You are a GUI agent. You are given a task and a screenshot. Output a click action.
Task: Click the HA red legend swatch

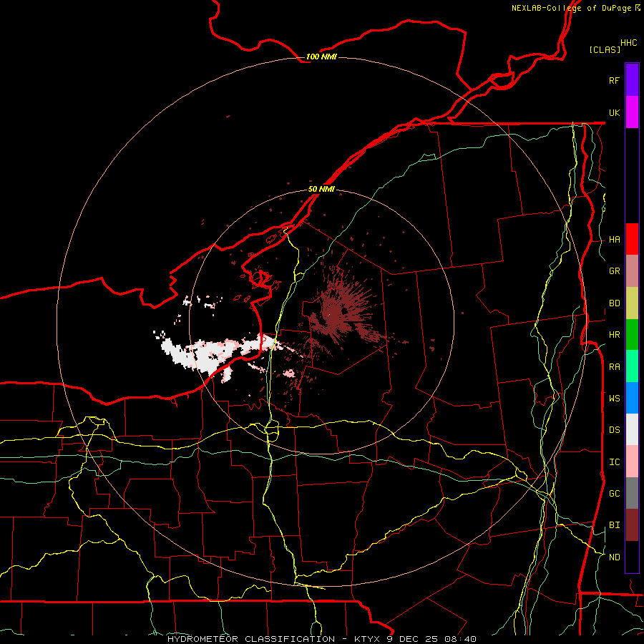632,239
